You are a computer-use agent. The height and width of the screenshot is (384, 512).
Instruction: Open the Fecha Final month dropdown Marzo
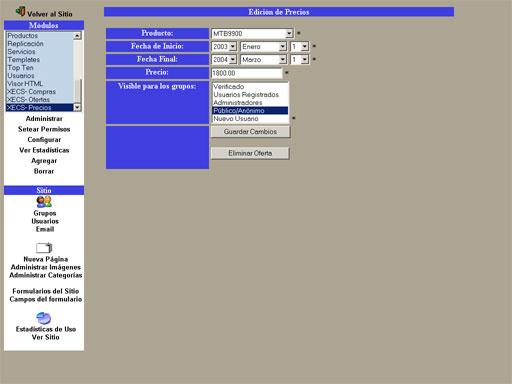263,60
